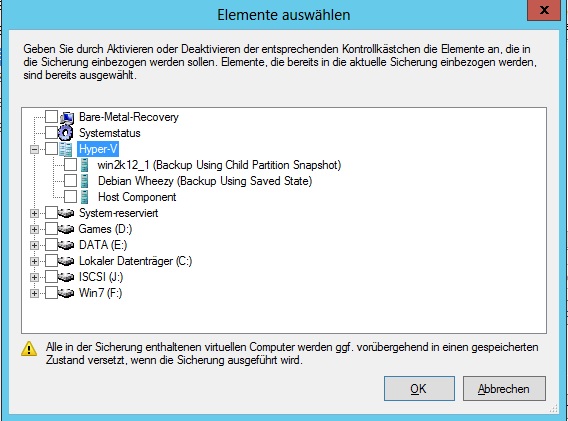Click the Abbrechen button
The image size is (568, 421).
tap(504, 388)
